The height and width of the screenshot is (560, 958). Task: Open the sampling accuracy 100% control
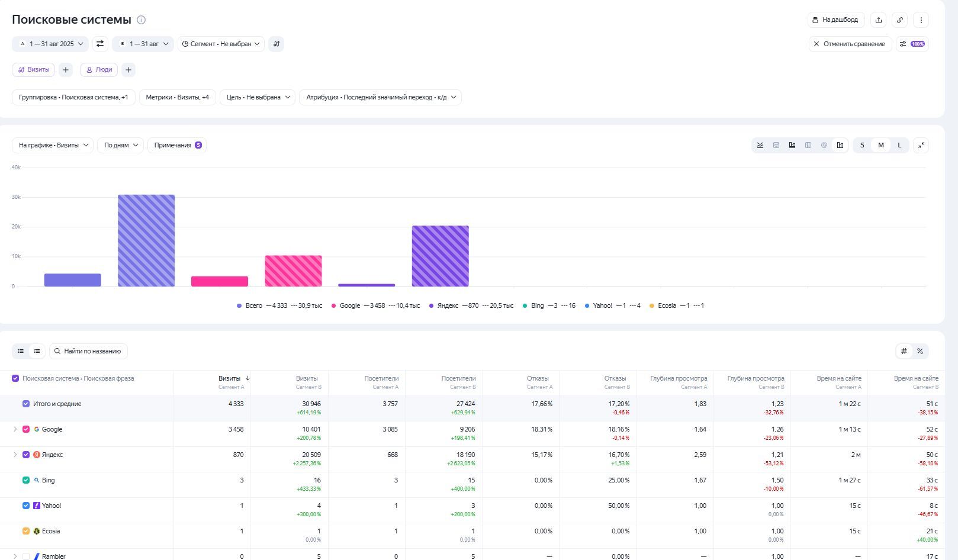point(912,44)
